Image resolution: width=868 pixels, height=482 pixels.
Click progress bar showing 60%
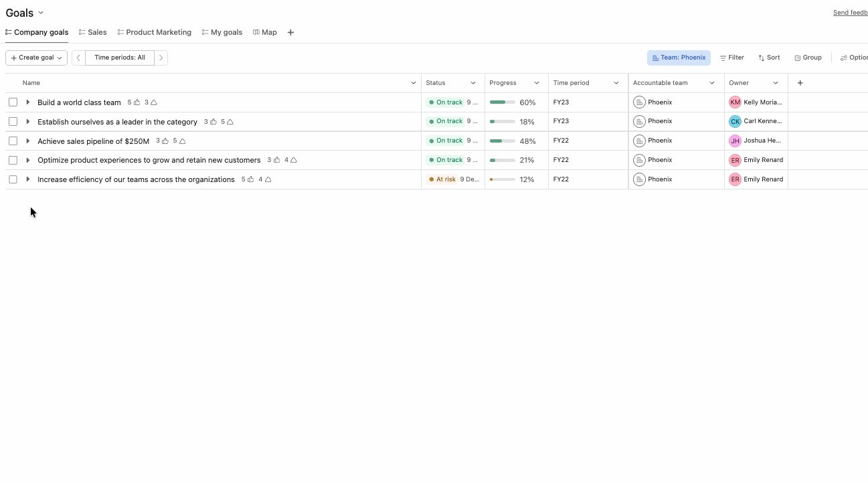tap(502, 102)
